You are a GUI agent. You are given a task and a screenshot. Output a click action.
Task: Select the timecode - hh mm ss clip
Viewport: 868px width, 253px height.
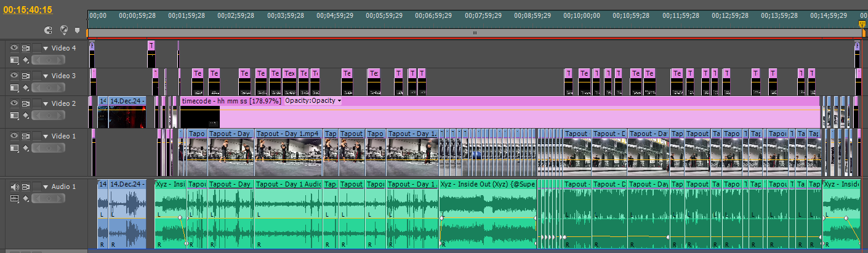[x=492, y=117]
